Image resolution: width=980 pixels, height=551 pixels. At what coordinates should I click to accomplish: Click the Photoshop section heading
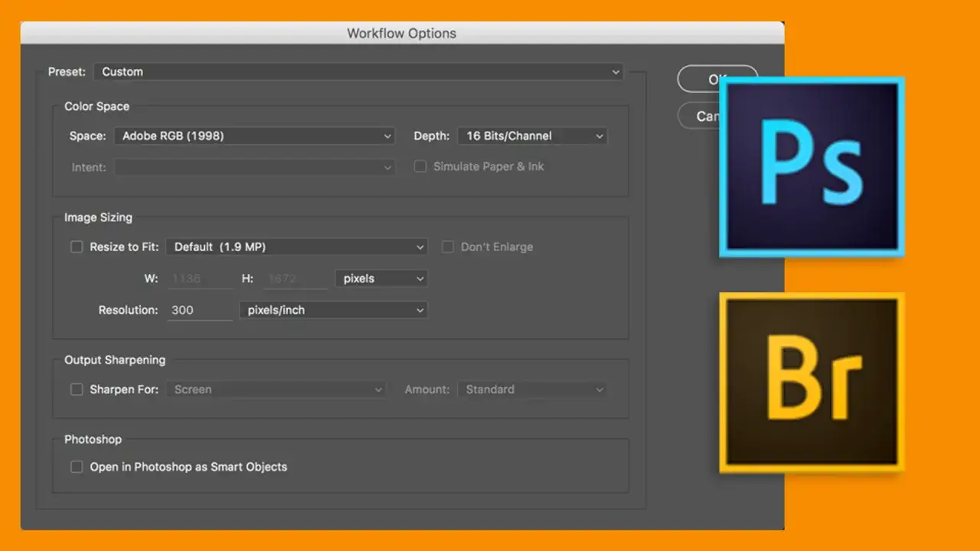coord(93,439)
